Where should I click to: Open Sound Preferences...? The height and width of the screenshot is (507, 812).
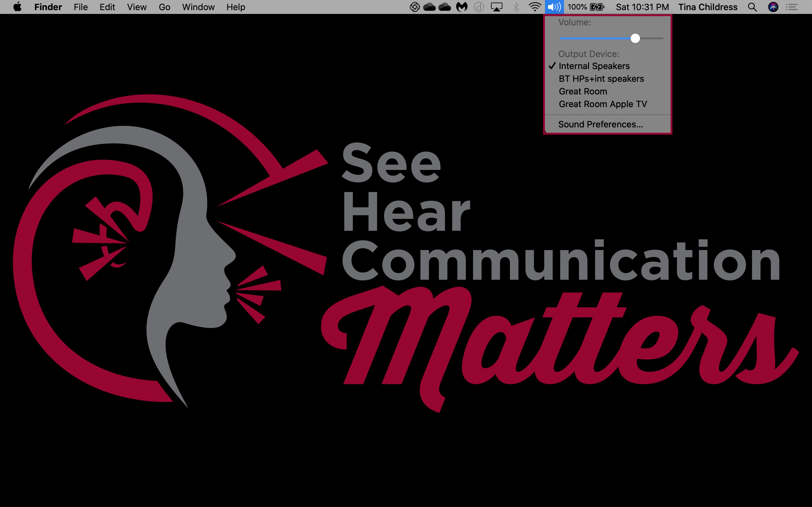(600, 125)
